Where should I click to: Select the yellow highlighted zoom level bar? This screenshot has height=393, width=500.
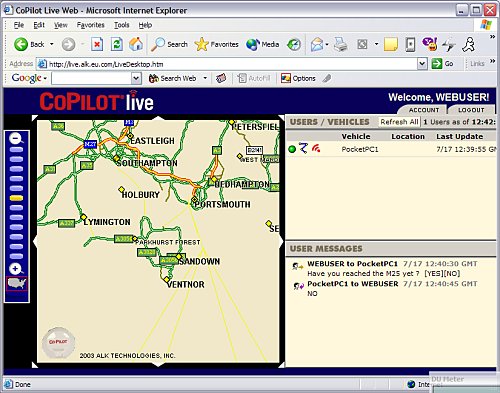pyautogui.click(x=16, y=198)
